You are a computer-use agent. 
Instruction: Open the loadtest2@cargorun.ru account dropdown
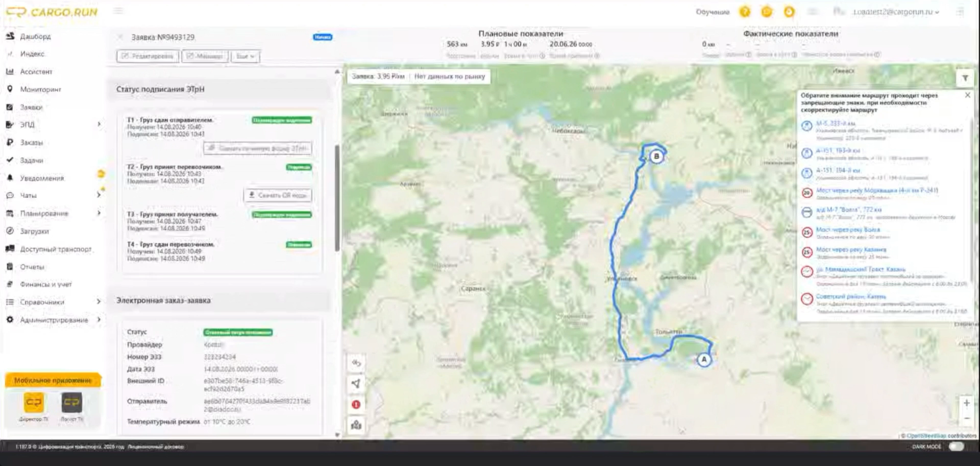pyautogui.click(x=896, y=12)
